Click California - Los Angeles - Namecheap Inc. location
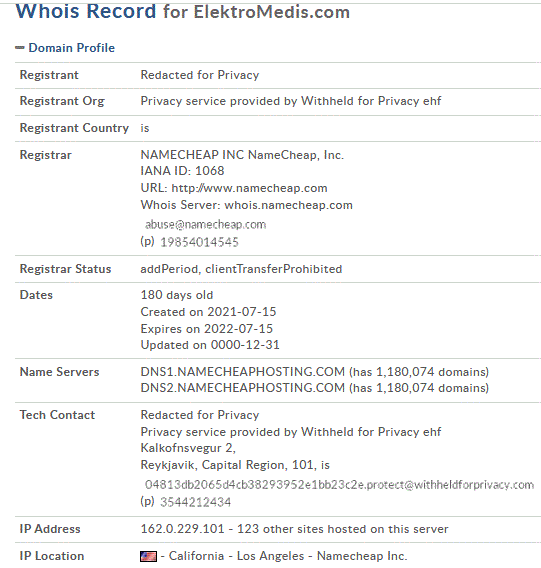The width and height of the screenshot is (541, 568). click(x=288, y=556)
